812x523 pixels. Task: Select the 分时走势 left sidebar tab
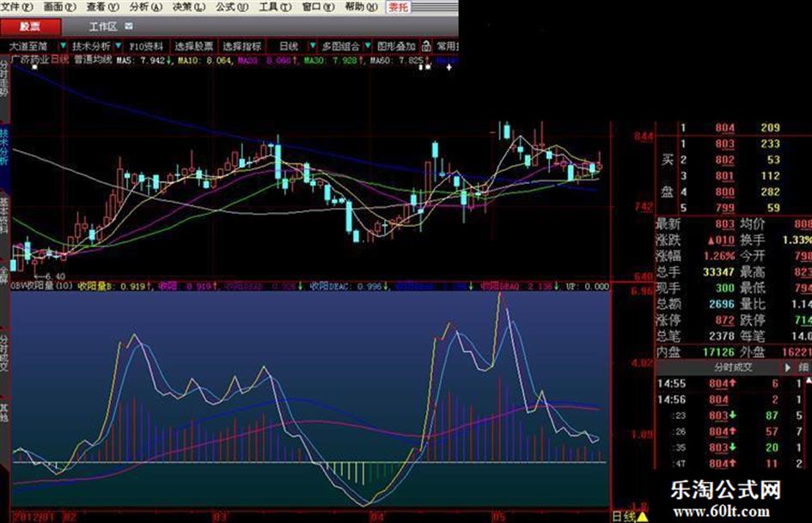(x=5, y=81)
